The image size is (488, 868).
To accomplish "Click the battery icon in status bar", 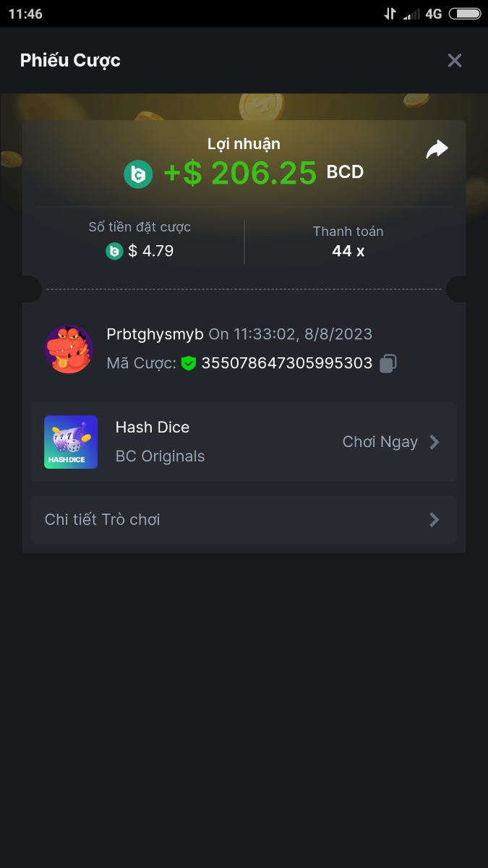I will [465, 14].
